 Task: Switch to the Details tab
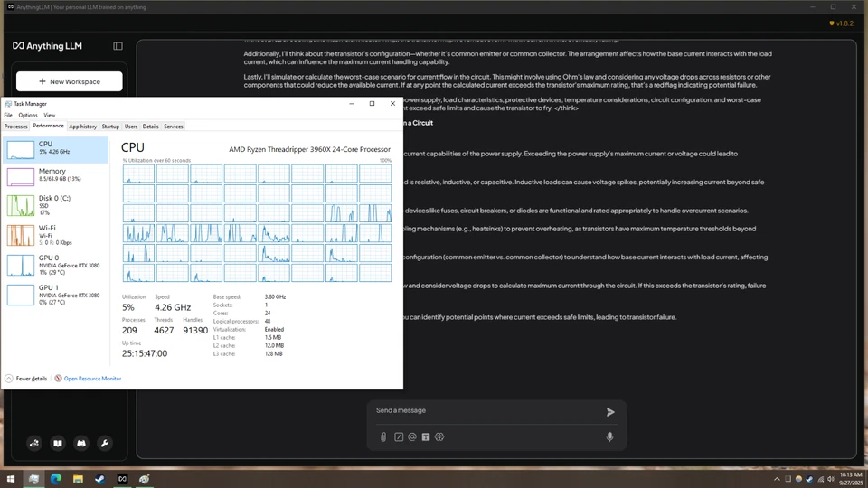[x=151, y=127]
